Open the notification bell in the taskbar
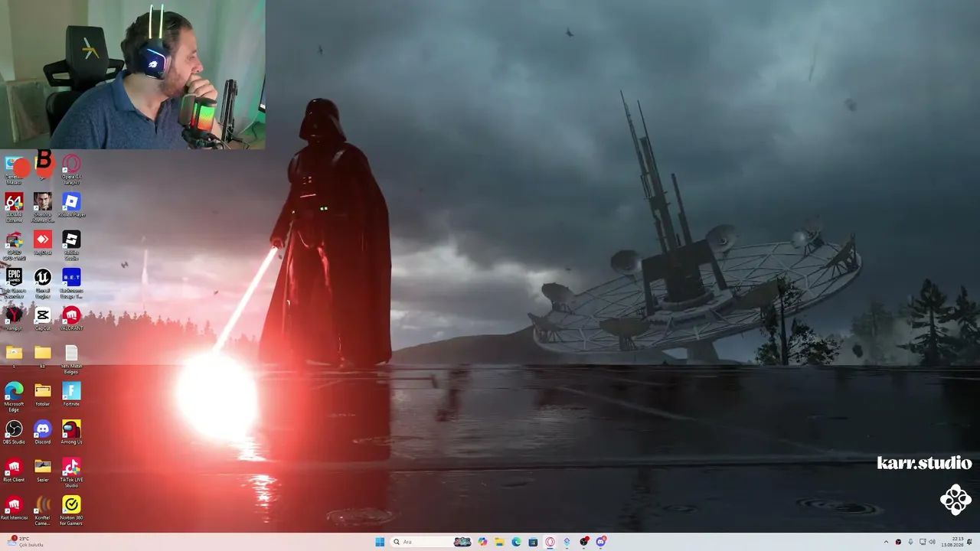Viewport: 980px width, 551px height. coord(970,542)
